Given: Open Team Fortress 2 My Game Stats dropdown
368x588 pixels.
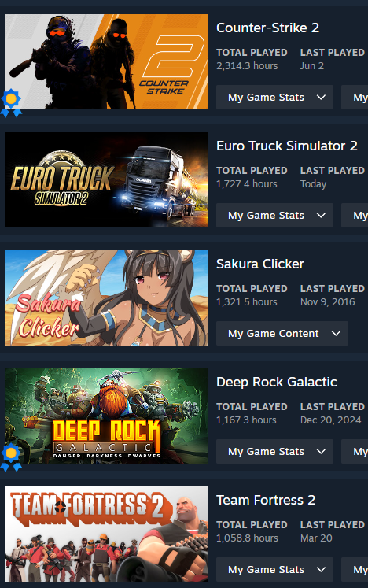Looking at the screenshot, I should point(274,570).
